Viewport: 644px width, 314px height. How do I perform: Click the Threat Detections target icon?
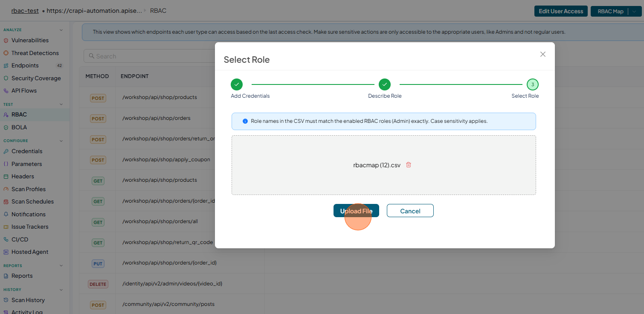[6, 53]
